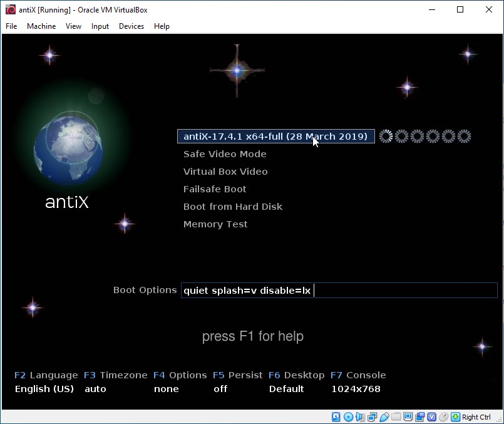Click the F2 Language option label
This screenshot has width=504, height=424.
click(x=46, y=375)
